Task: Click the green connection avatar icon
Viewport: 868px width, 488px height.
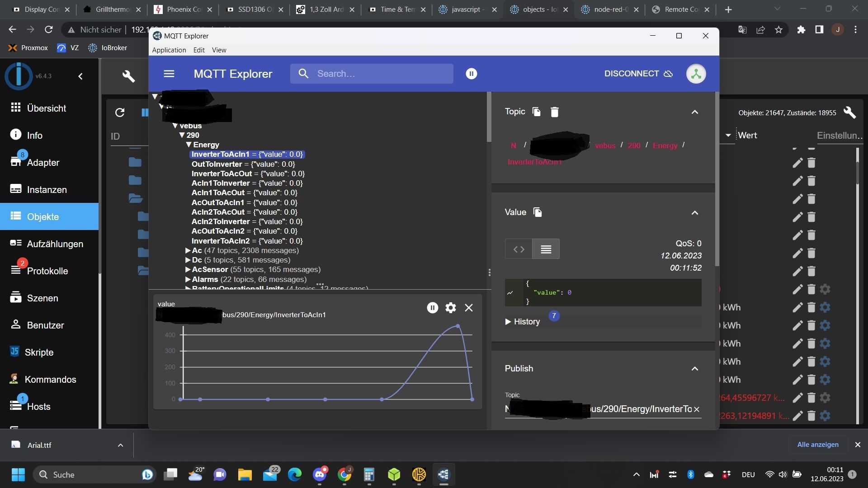Action: pyautogui.click(x=696, y=74)
